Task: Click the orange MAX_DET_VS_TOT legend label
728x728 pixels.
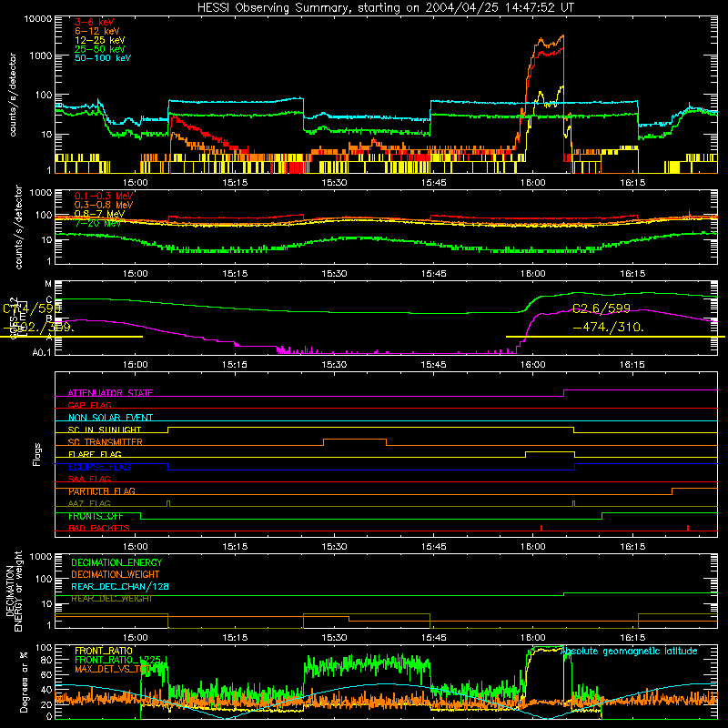Action: click(x=112, y=669)
